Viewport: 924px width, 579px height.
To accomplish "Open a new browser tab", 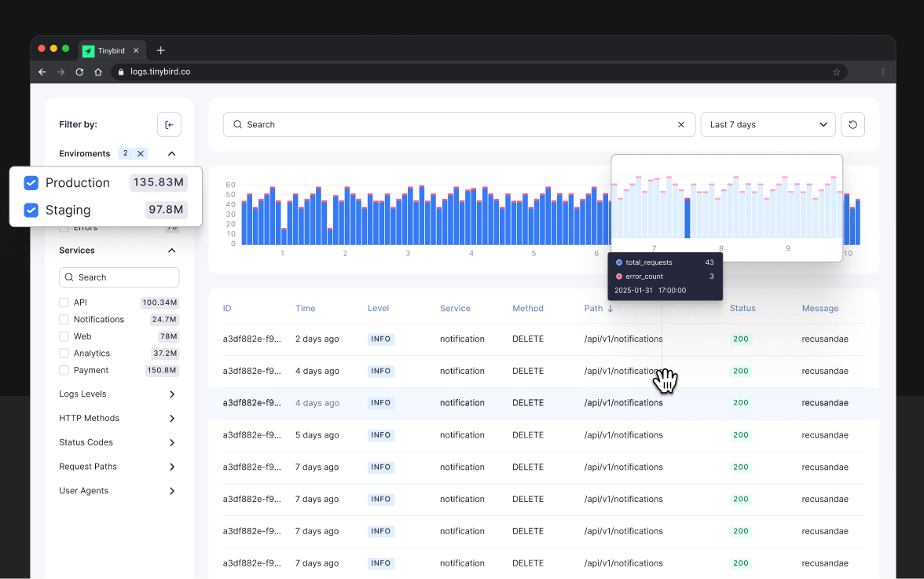I will 160,50.
